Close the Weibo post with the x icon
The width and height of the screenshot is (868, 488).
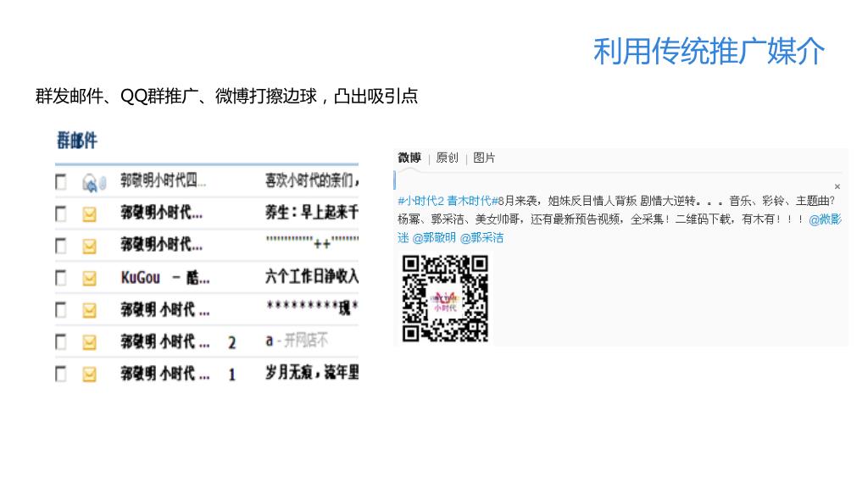[837, 186]
